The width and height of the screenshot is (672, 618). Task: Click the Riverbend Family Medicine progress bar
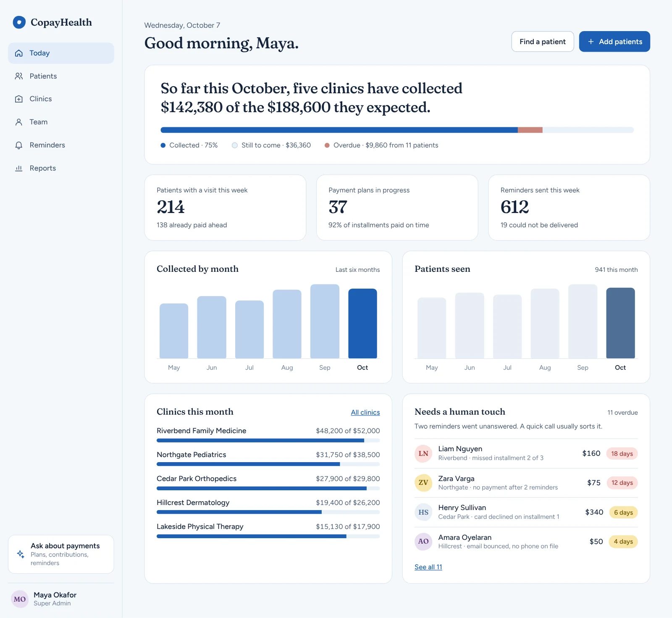tap(268, 441)
